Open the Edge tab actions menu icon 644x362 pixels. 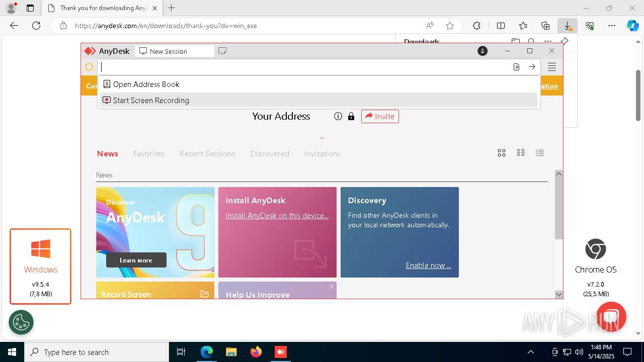coord(30,8)
